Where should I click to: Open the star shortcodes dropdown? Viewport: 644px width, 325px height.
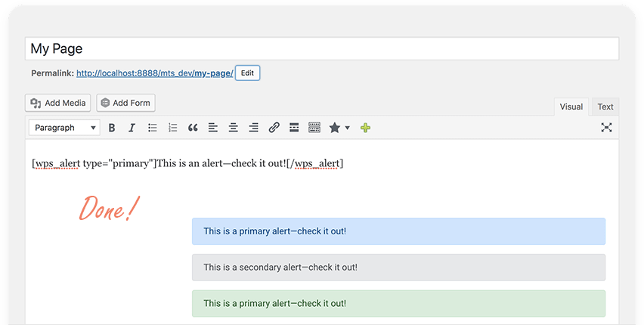click(339, 128)
